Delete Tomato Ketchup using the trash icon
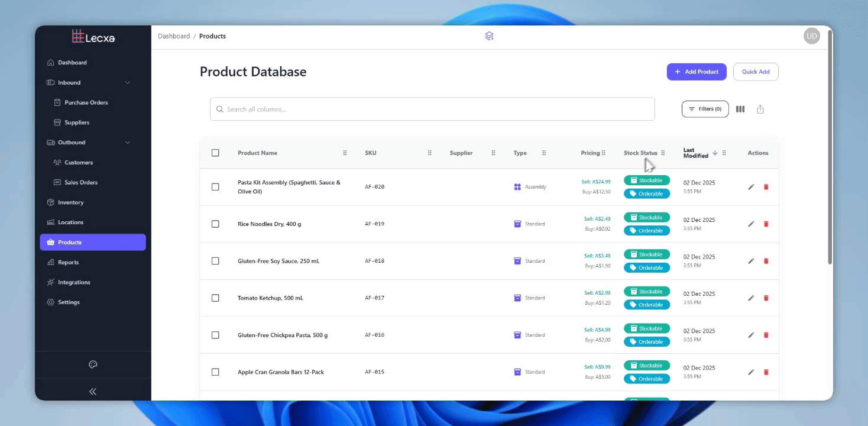868x426 pixels. click(x=766, y=298)
